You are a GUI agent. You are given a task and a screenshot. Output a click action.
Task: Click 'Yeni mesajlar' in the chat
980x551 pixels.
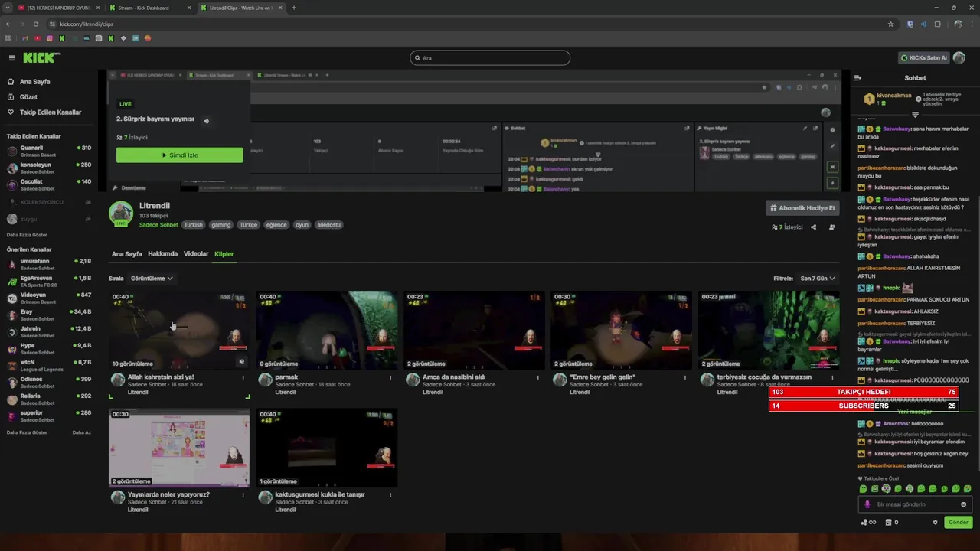915,412
